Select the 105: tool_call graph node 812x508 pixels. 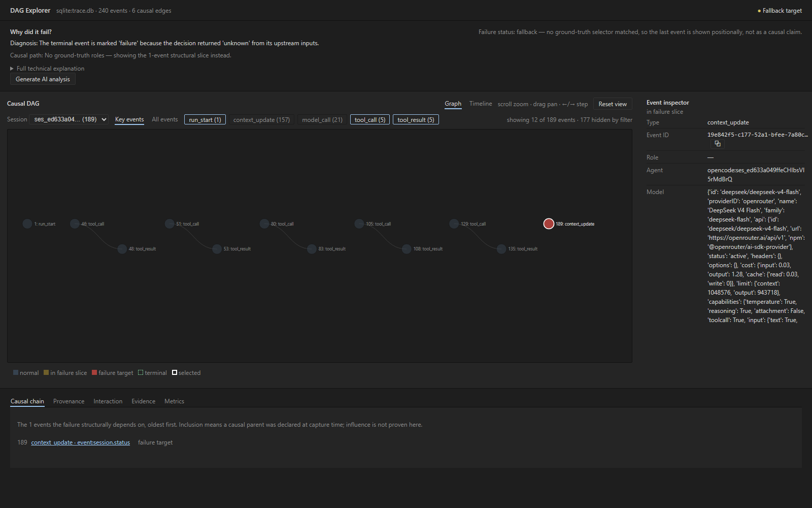tap(359, 224)
